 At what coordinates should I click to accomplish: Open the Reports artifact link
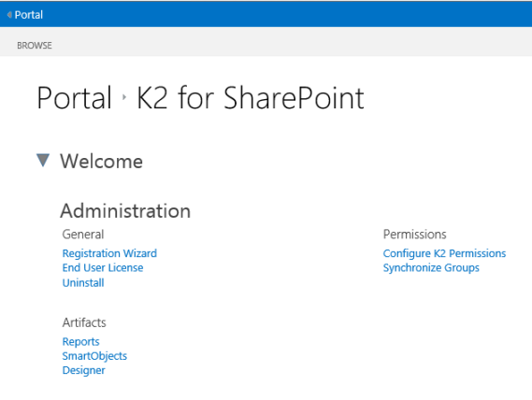point(80,342)
